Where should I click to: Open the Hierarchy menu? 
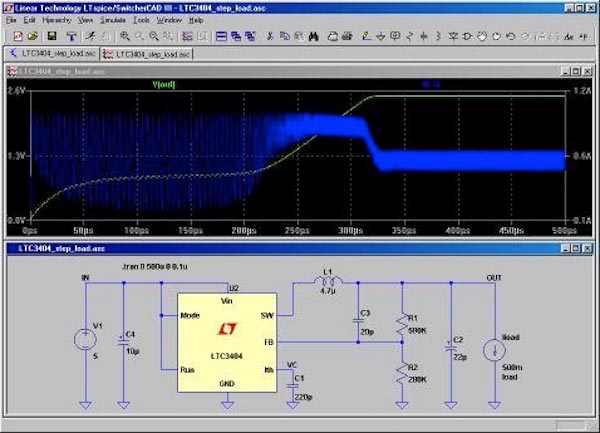pos(57,20)
